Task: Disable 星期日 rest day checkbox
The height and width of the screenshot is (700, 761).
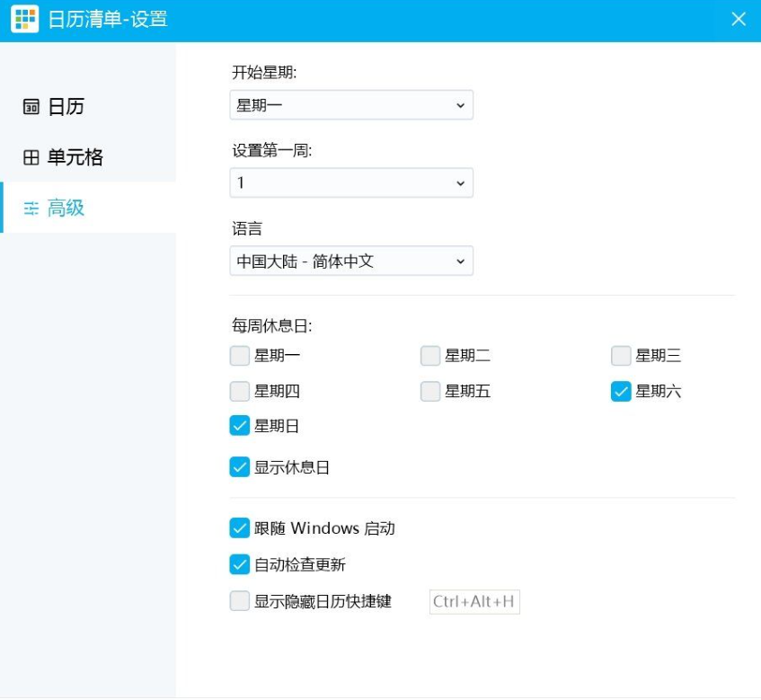Action: click(x=240, y=426)
